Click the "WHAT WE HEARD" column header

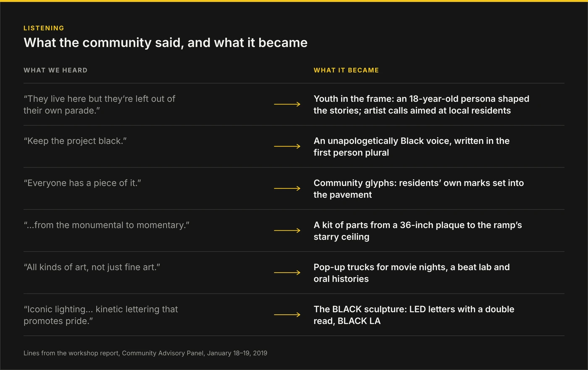[x=55, y=70]
